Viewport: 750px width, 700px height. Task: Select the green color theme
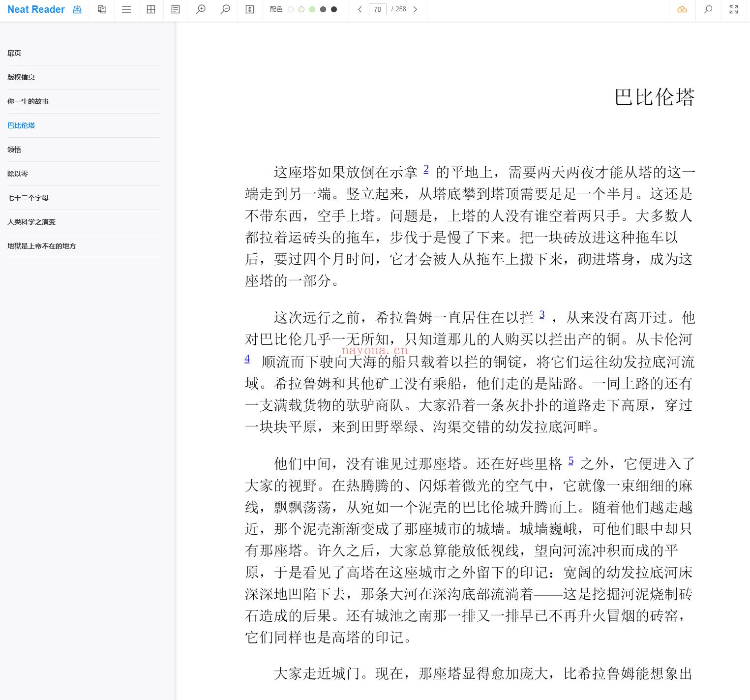(x=312, y=9)
